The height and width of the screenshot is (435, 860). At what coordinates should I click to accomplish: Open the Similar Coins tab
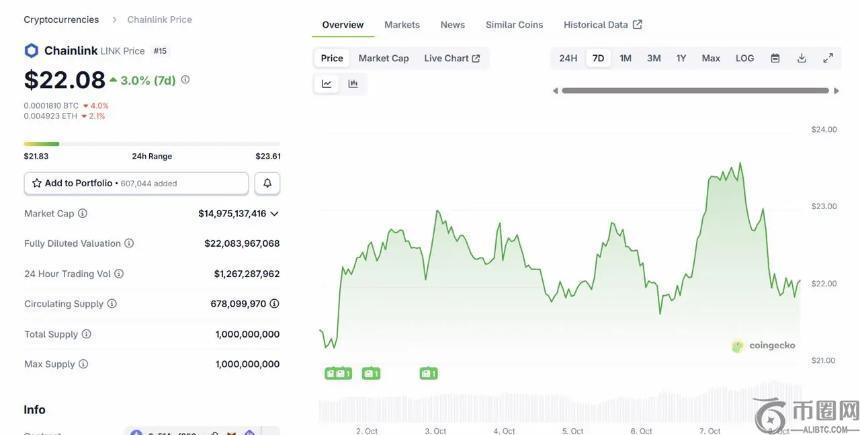click(x=514, y=25)
